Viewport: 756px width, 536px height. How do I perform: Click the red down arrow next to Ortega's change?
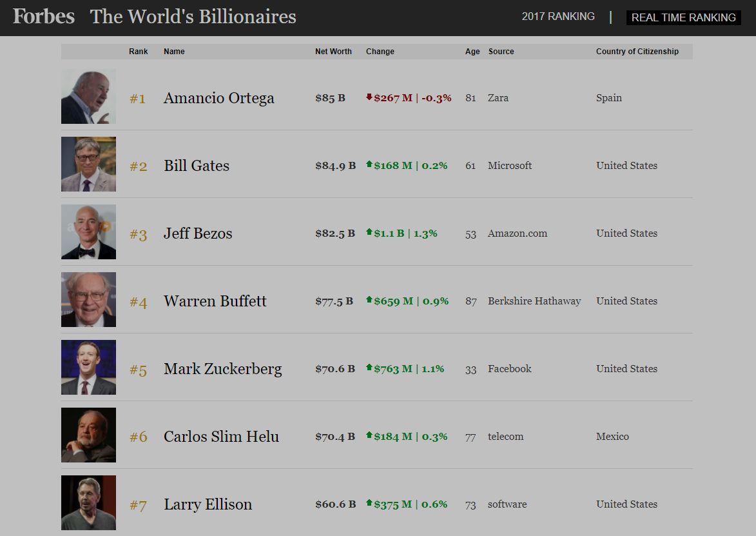368,98
